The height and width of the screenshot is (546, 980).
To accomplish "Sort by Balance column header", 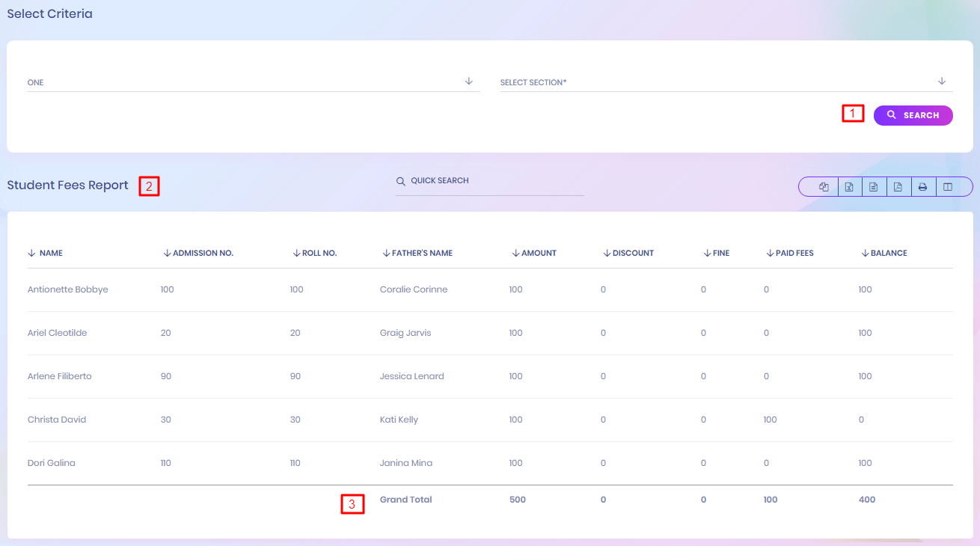I will [x=888, y=254].
